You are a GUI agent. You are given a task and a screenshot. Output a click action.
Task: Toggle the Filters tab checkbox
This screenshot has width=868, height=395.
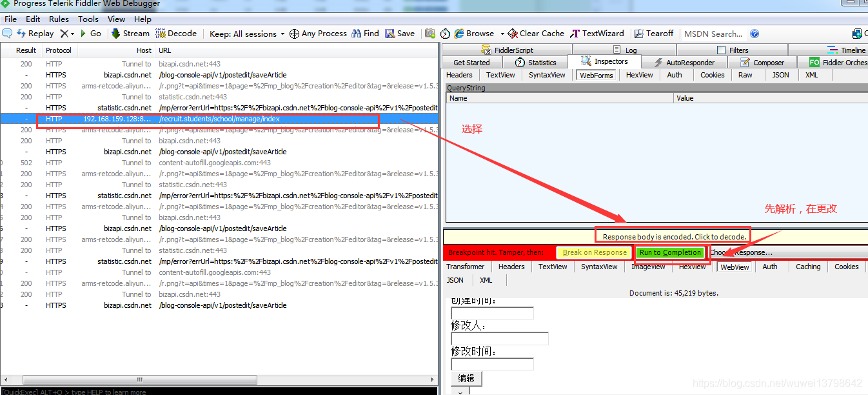[x=721, y=50]
